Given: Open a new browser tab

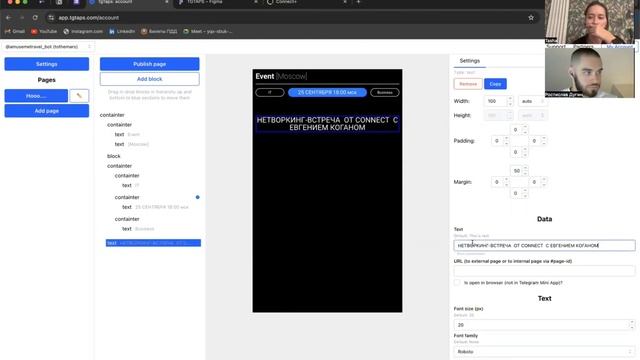Looking at the screenshot, I should pyautogui.click(x=358, y=2).
